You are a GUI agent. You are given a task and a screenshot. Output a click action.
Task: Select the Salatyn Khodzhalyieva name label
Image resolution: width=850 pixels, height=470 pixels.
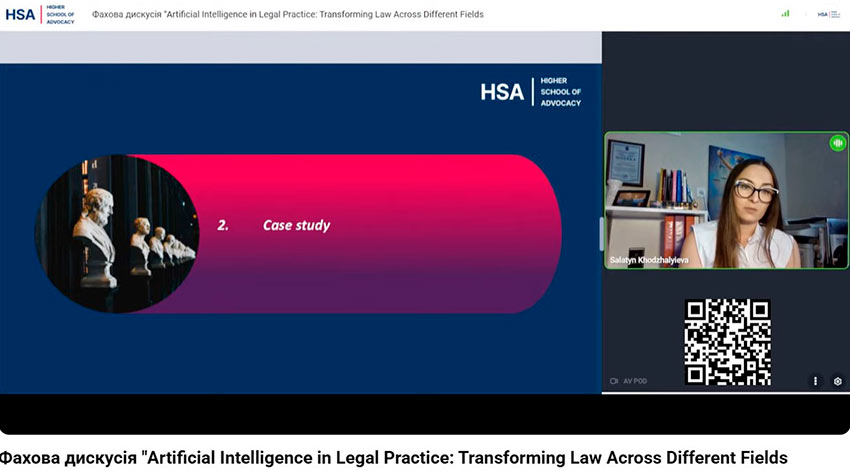click(649, 260)
